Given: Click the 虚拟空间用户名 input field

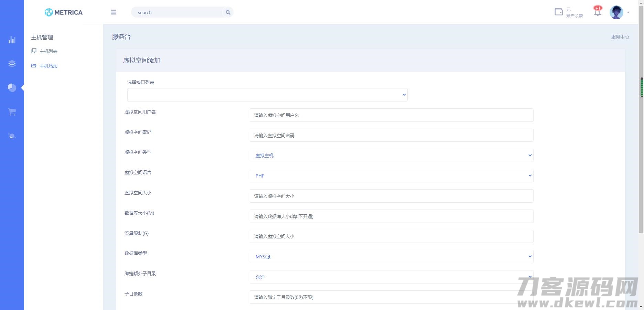Looking at the screenshot, I should pos(391,115).
